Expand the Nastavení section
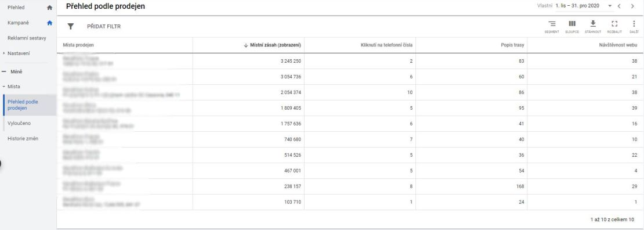644x230 pixels. 3,53
